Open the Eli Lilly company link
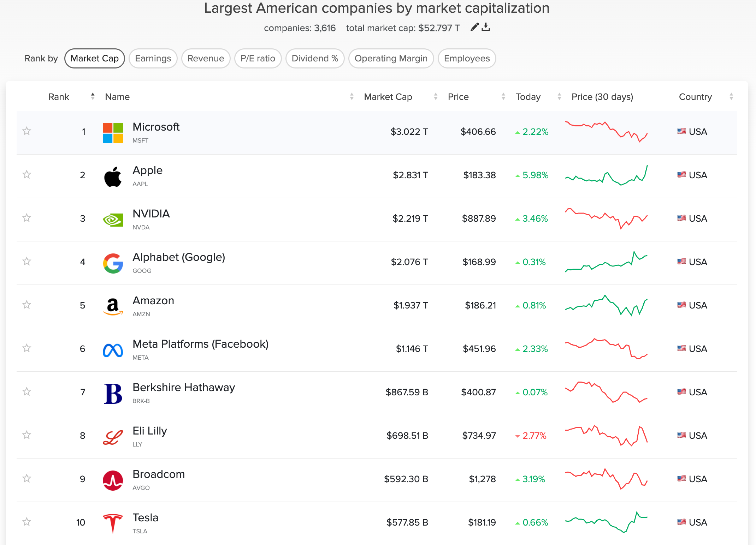This screenshot has height=545, width=756. [x=150, y=431]
